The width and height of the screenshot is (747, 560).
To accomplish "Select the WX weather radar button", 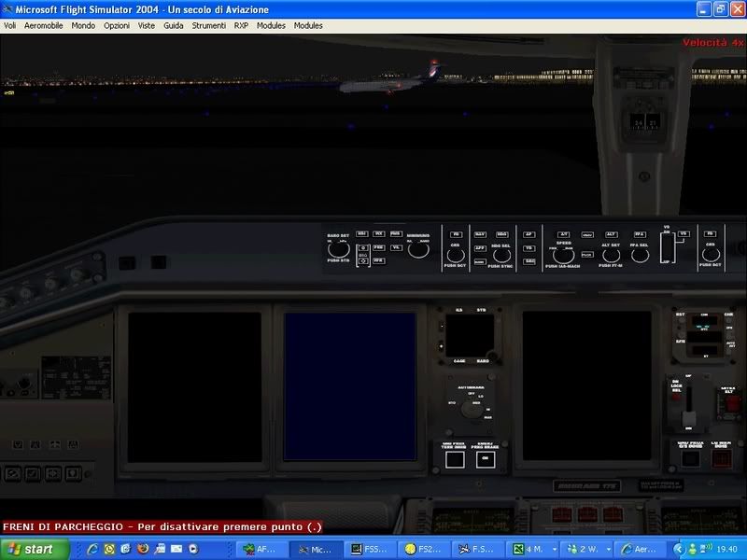I will pos(379,234).
